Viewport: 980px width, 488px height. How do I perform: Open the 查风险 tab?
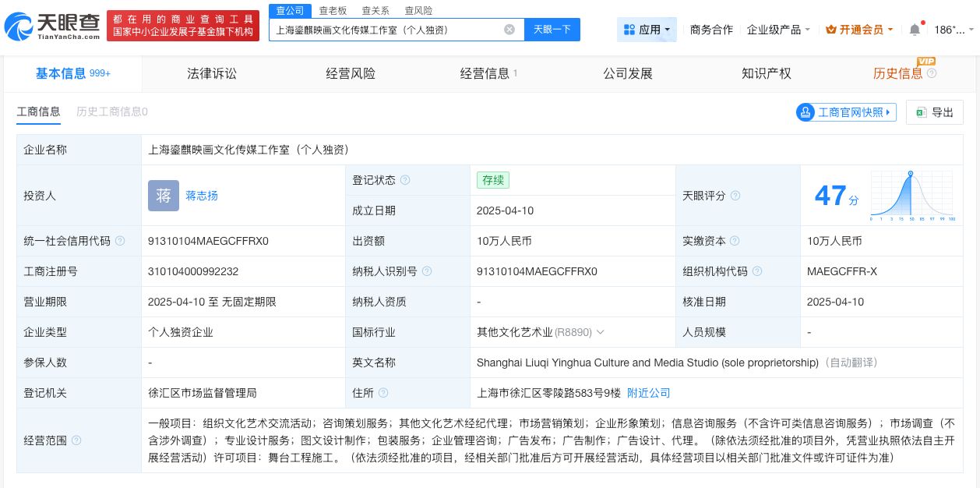click(x=418, y=10)
